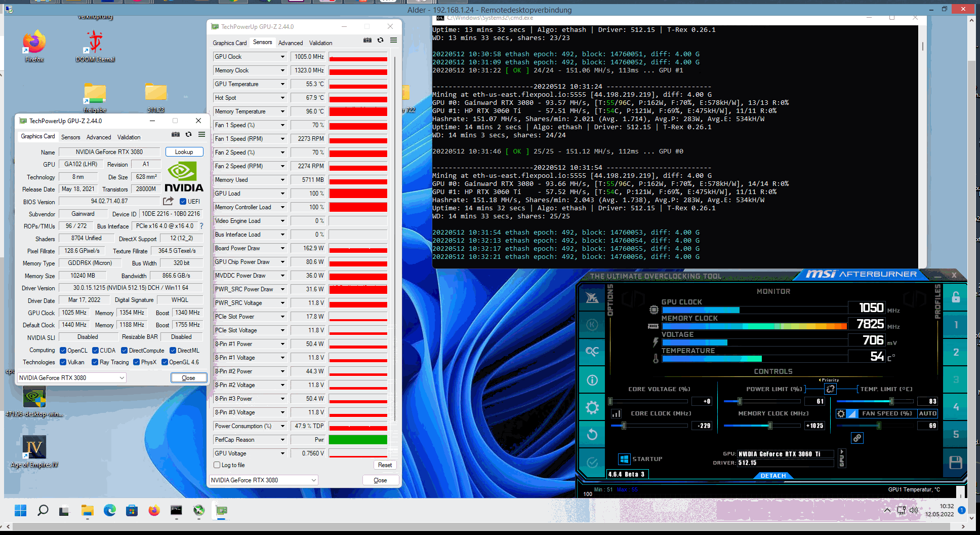
Task: Launch OC Scanner in MSI Afterburner
Action: [592, 352]
